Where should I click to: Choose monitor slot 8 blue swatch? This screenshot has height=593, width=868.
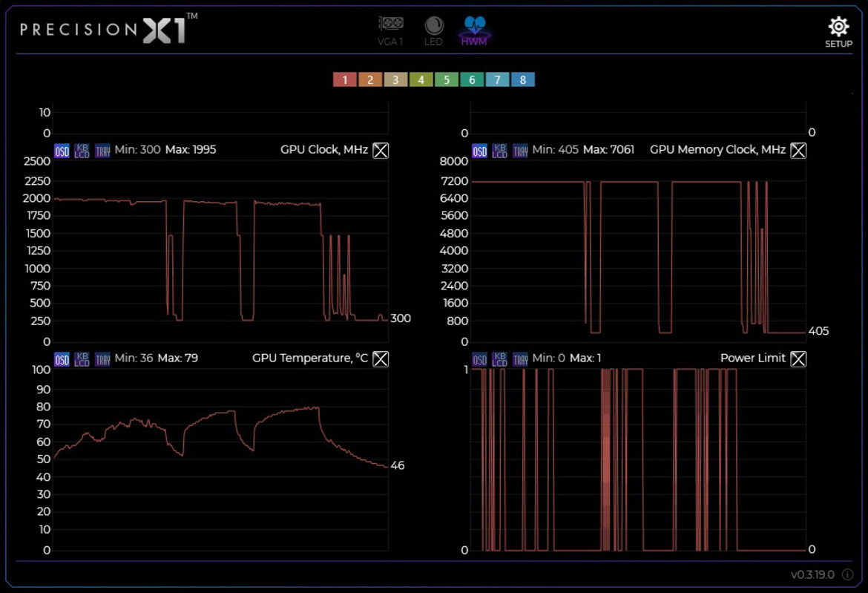point(522,79)
